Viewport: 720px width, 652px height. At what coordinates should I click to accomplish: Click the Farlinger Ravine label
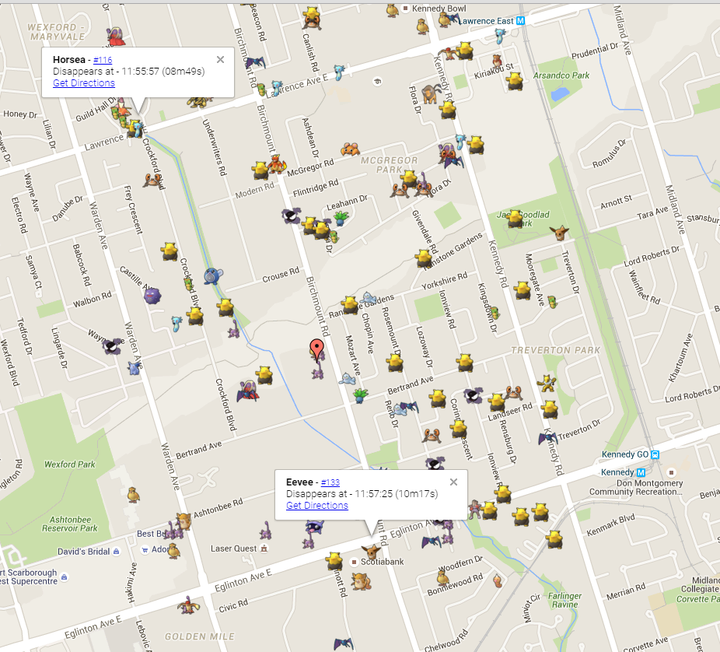pos(565,600)
